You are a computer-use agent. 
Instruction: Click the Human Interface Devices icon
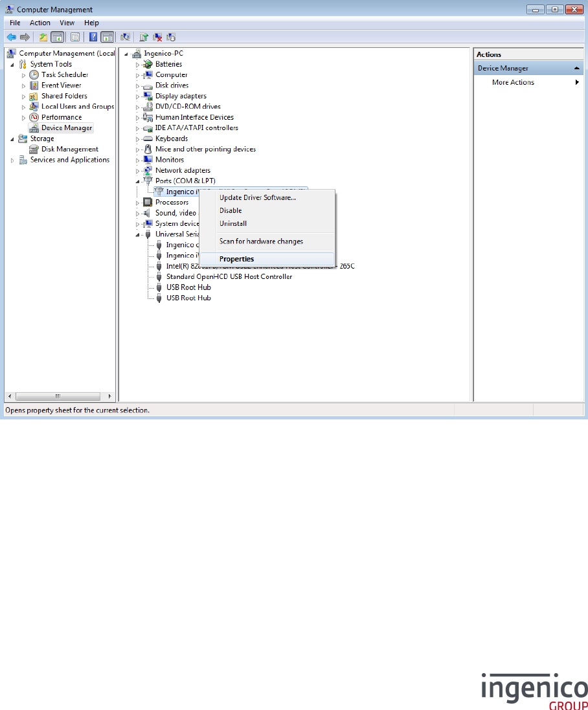click(x=148, y=117)
